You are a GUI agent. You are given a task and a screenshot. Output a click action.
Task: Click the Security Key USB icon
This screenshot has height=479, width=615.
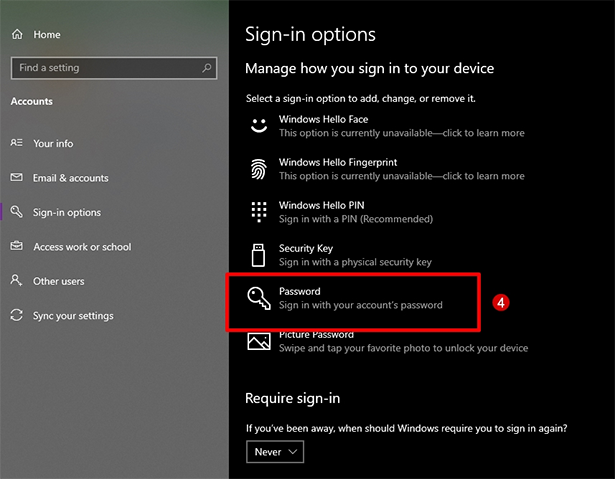258,255
